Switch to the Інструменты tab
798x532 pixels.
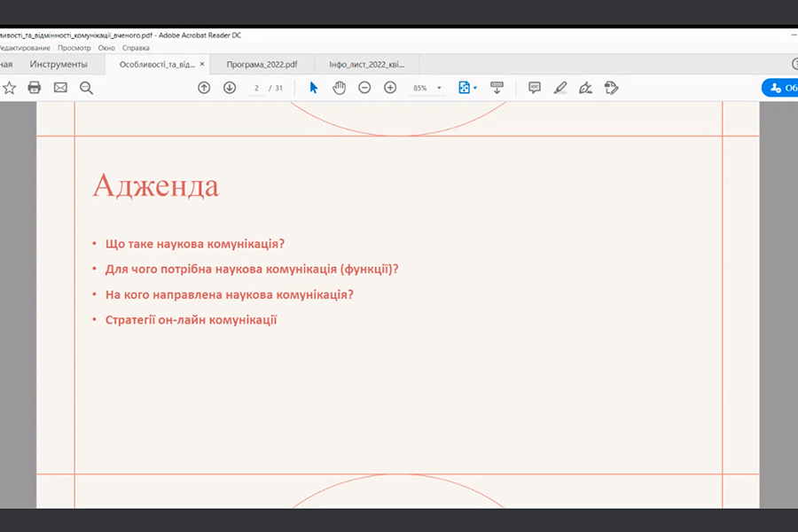(59, 65)
